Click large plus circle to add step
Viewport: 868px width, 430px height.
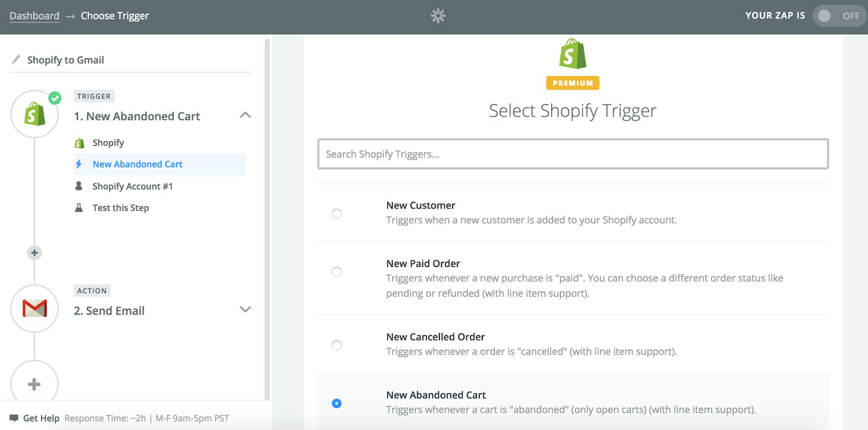tap(34, 384)
